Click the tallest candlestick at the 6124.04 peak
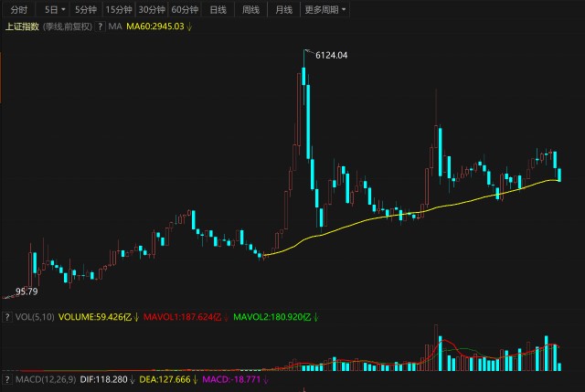The width and height of the screenshot is (585, 392). [303, 76]
